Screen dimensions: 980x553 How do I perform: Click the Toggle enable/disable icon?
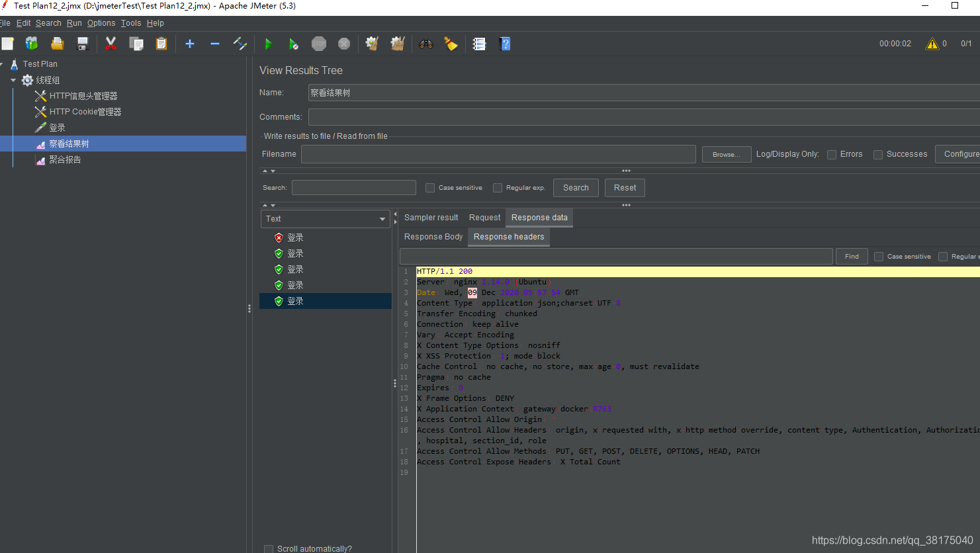click(240, 44)
